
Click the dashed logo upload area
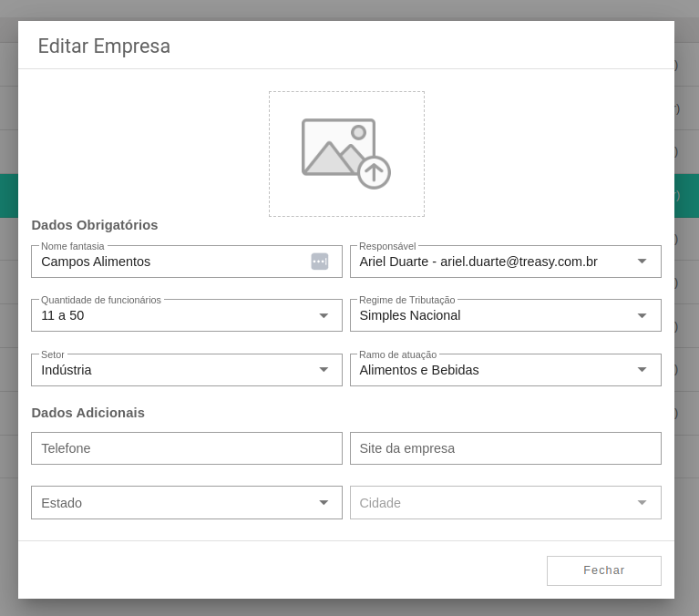point(346,154)
